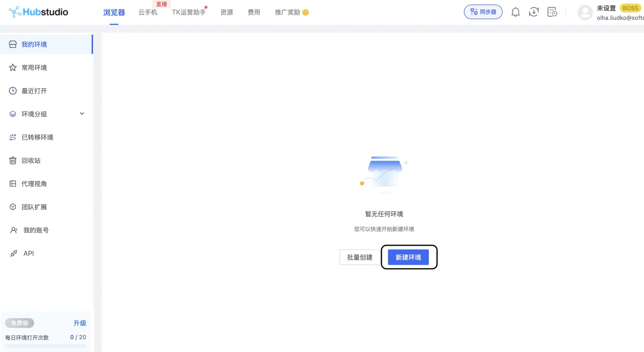Image resolution: width=644 pixels, height=352 pixels.
Task: Switch to the 资源 tab
Action: [x=226, y=12]
